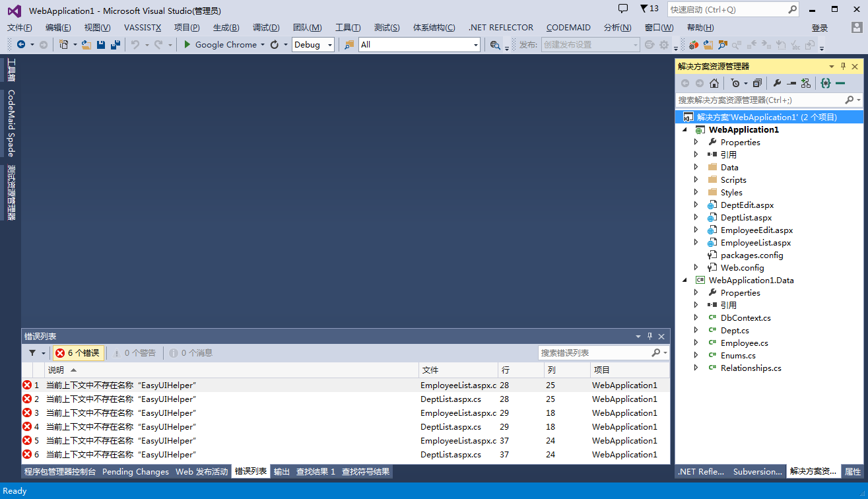Image resolution: width=868 pixels, height=499 pixels.
Task: Switch to the 输出 tab
Action: 282,471
